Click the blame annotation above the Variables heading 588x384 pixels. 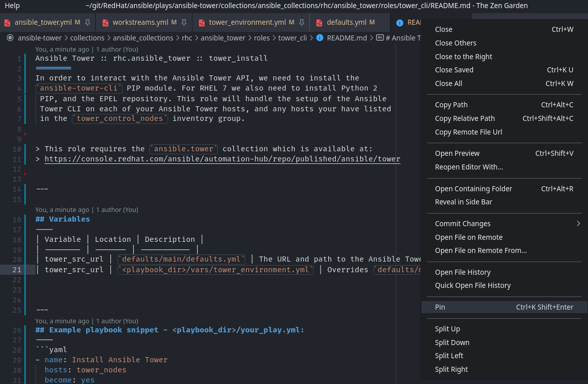pyautogui.click(x=87, y=210)
